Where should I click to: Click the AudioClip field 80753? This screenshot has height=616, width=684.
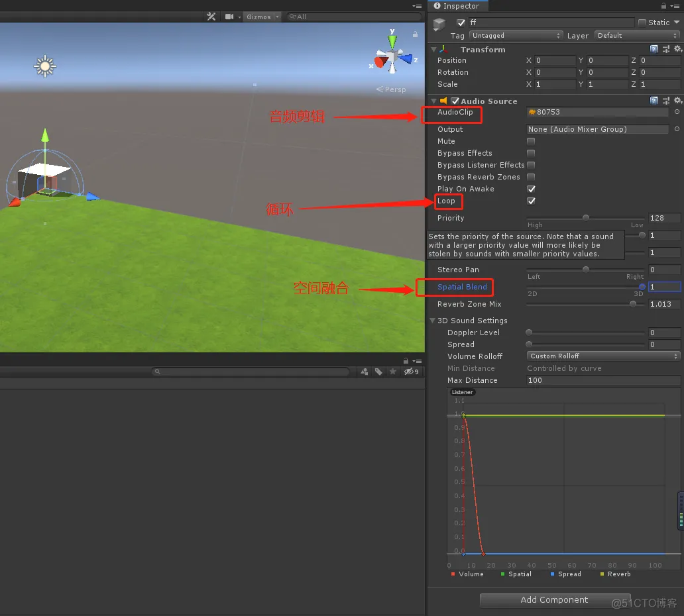597,112
